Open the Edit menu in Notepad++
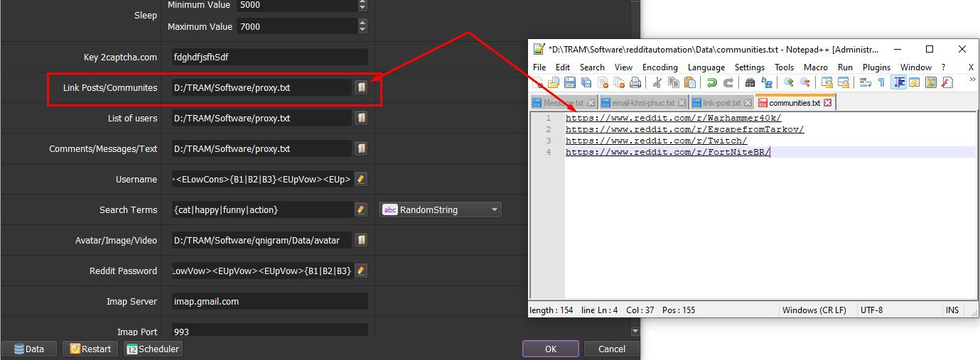Viewport: 980px width, 360px height. (x=563, y=67)
